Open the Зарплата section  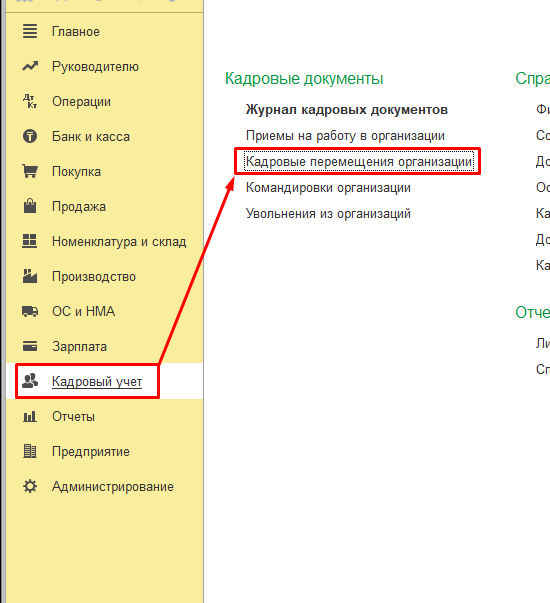pyautogui.click(x=80, y=346)
